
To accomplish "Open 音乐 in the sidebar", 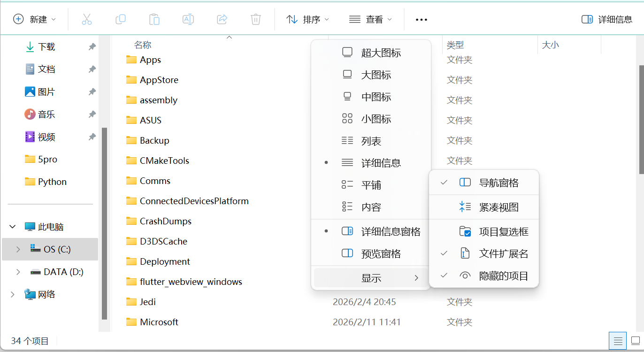I will [46, 114].
